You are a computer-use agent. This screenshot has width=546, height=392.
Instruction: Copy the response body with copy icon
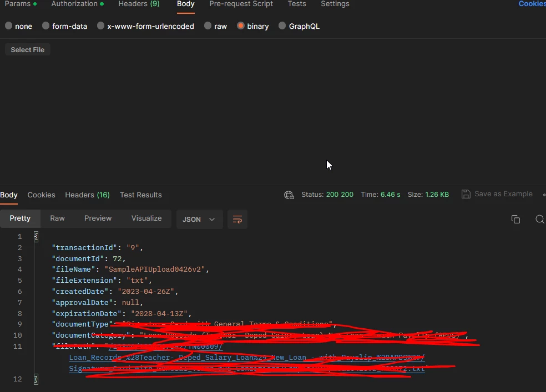(x=515, y=219)
